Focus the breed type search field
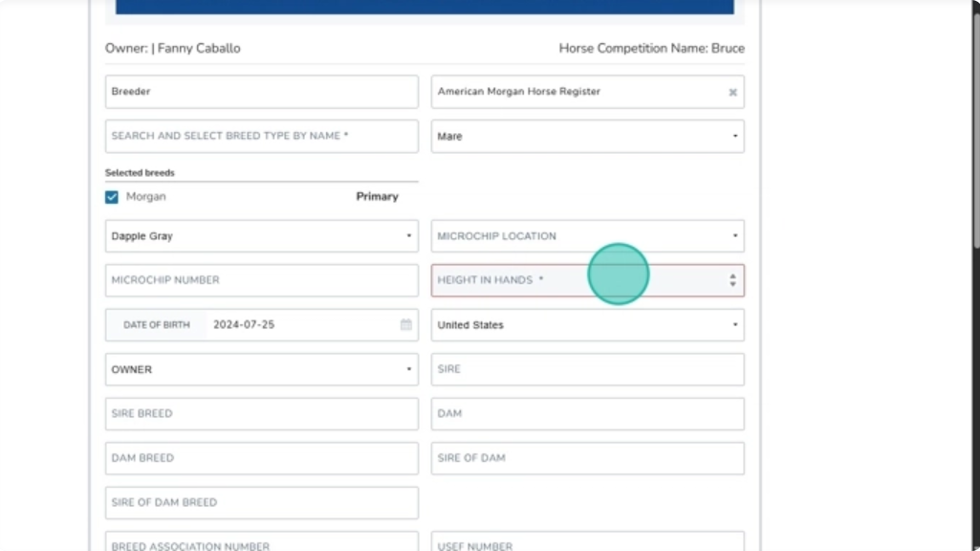Viewport: 980px width, 551px height. point(261,136)
